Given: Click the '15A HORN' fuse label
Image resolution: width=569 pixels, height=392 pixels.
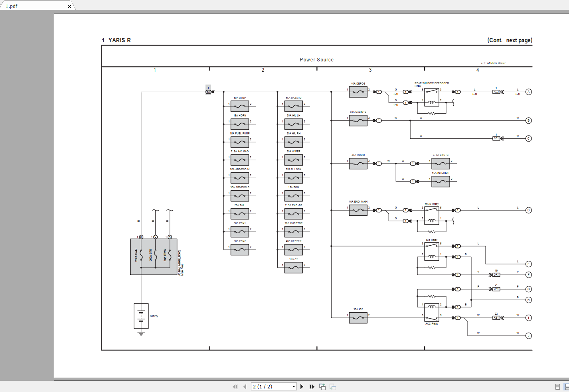Looking at the screenshot, I should click(240, 115).
